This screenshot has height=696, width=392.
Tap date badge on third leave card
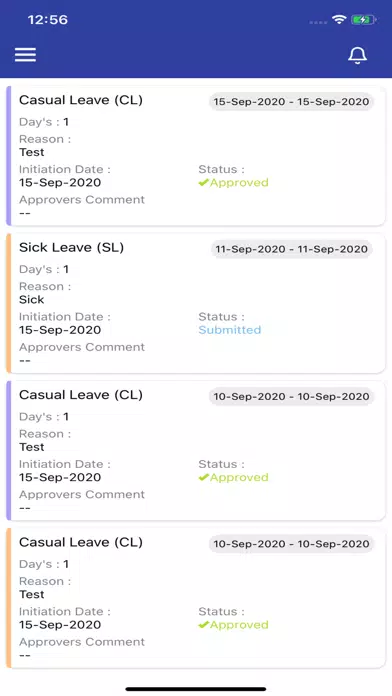pyautogui.click(x=291, y=396)
